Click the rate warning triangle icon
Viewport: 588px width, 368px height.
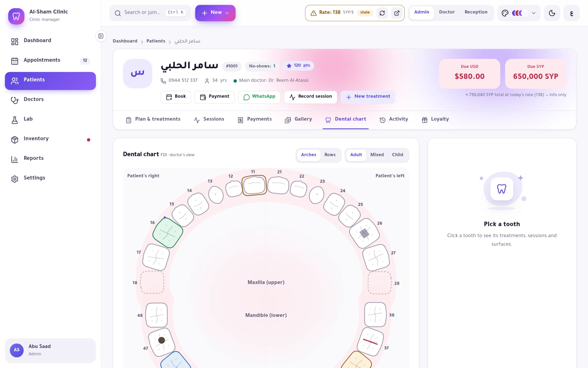tap(314, 13)
